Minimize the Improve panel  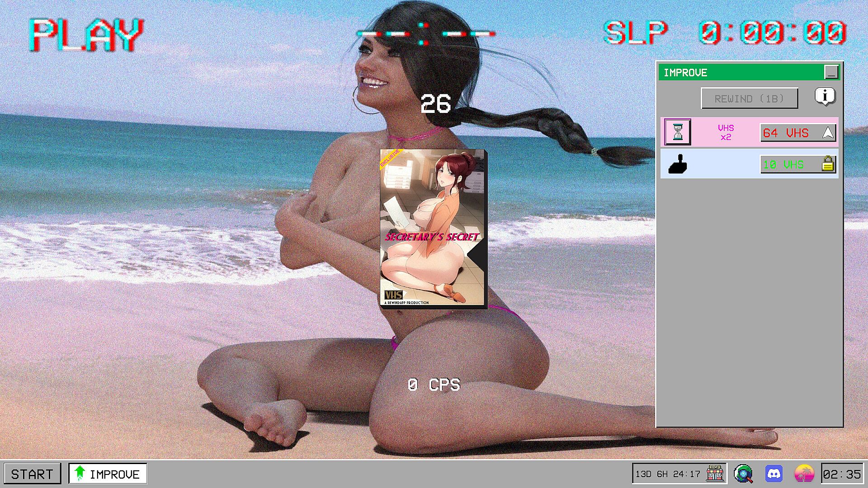pyautogui.click(x=831, y=72)
